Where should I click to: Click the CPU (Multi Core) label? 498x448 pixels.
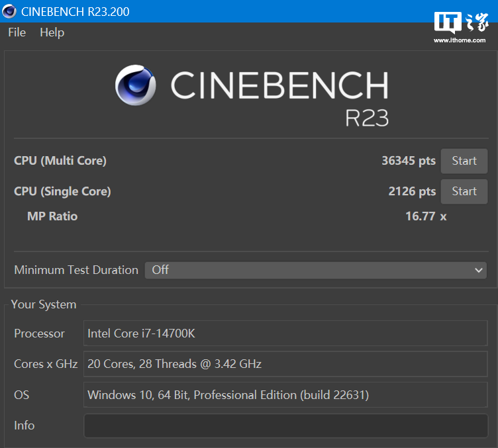[60, 161]
